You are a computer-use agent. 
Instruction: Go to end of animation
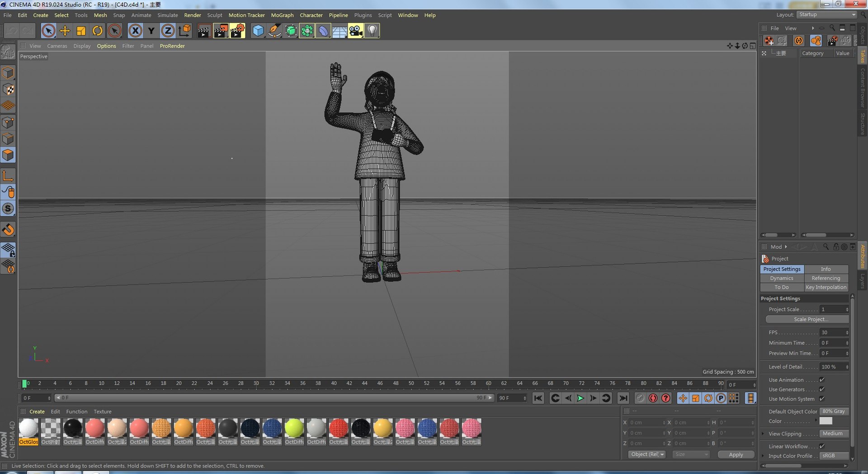tap(623, 398)
